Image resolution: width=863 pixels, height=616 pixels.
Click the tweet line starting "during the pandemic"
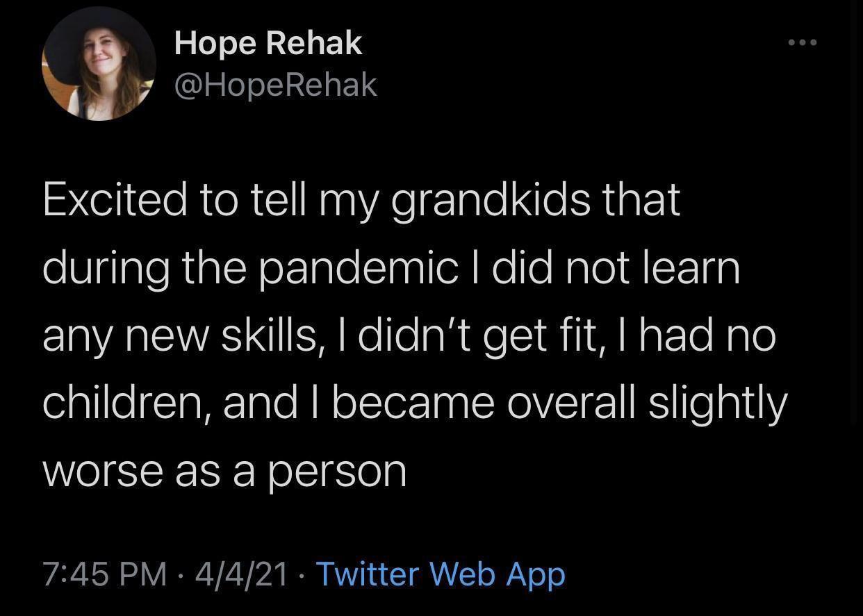[391, 269]
